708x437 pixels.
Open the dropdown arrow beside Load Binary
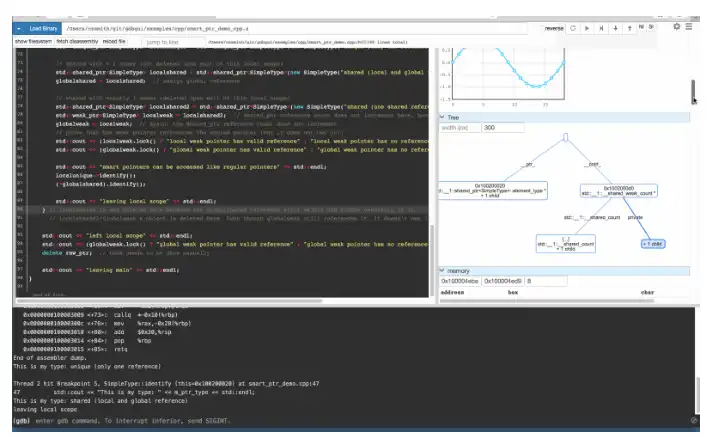pyautogui.click(x=19, y=28)
